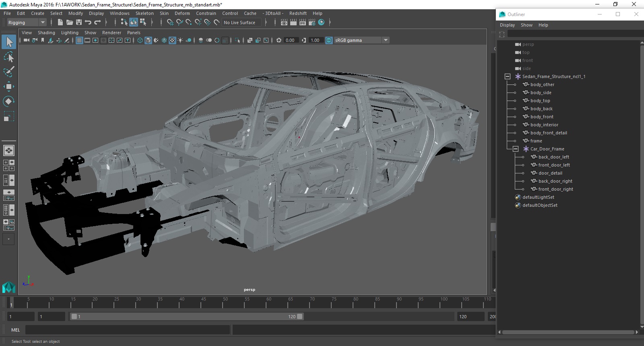The height and width of the screenshot is (346, 644).
Task: Start IPR render
Action: (303, 23)
